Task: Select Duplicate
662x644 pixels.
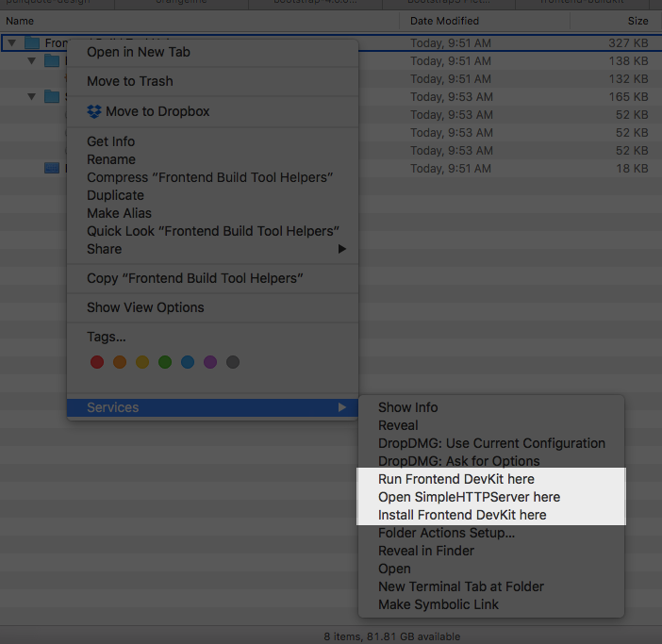Action: click(x=212, y=195)
